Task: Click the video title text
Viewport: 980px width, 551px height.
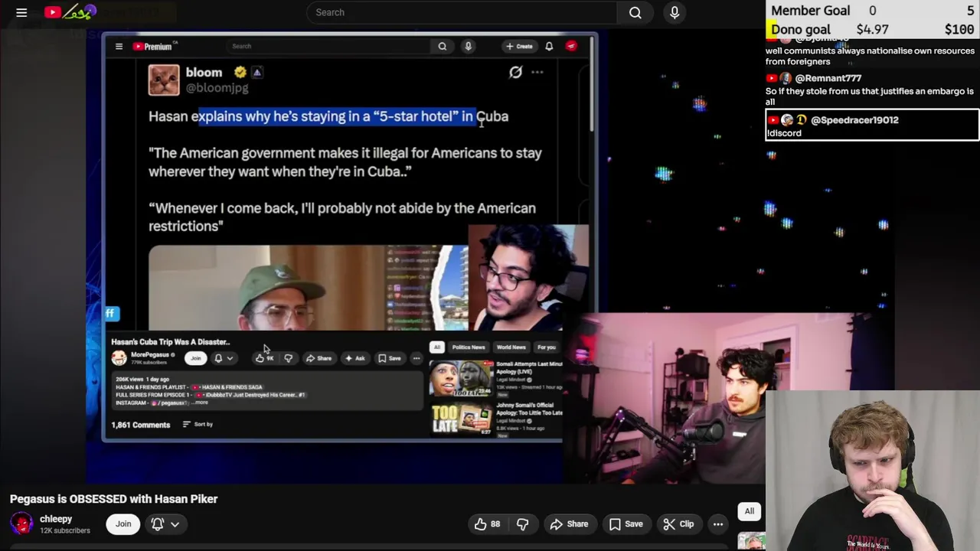Action: [x=114, y=499]
